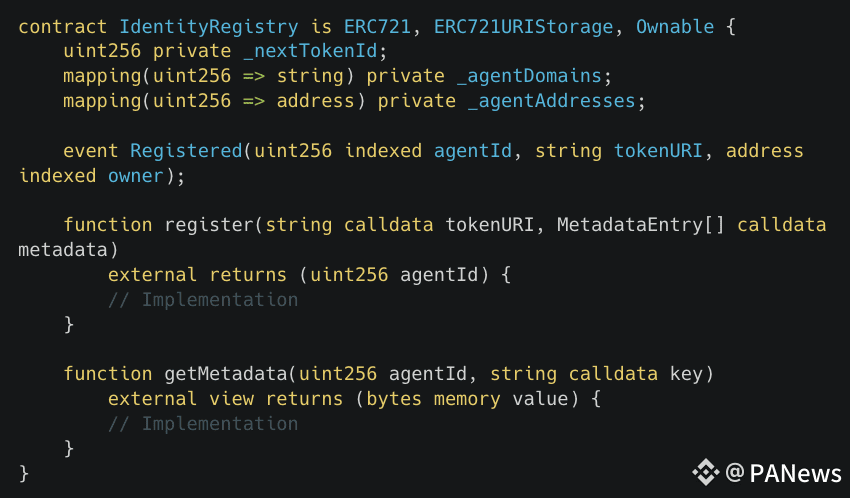The image size is (850, 498).
Task: Click the 'bytes memory' return type
Action: 433,399
